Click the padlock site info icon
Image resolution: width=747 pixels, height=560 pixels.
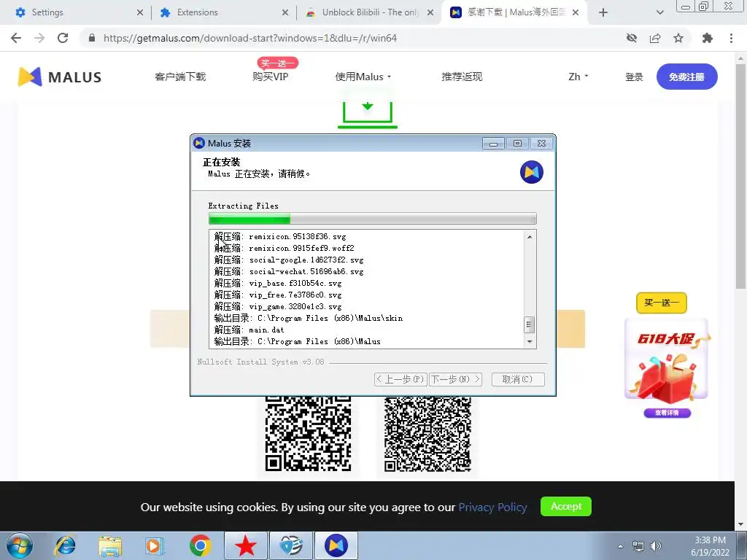(x=92, y=38)
